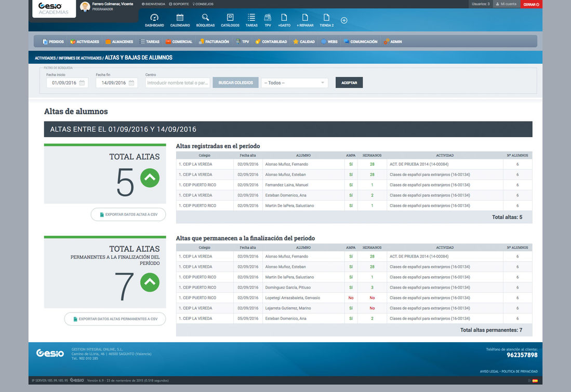The width and height of the screenshot is (571, 392).
Task: Open the Actividades module menu
Action: [85, 42]
